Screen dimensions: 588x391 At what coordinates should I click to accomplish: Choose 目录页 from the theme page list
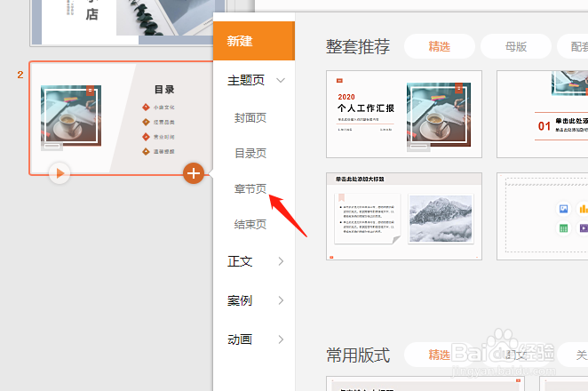click(250, 153)
